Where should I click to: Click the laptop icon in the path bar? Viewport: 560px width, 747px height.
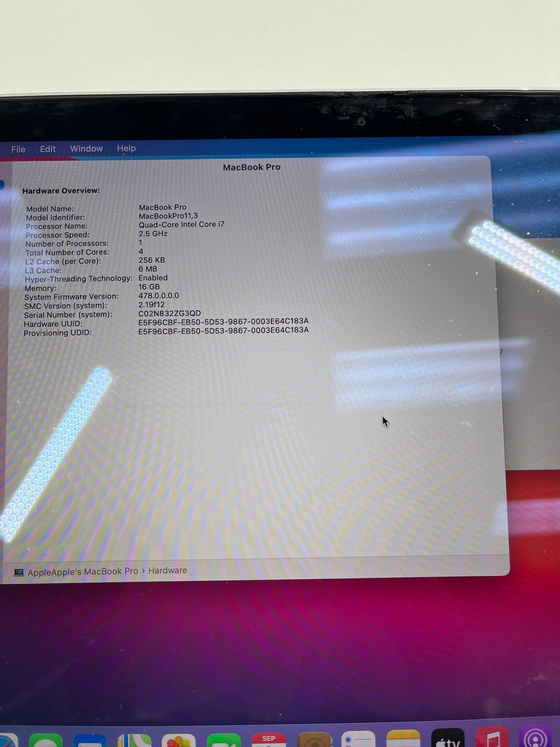(x=19, y=573)
